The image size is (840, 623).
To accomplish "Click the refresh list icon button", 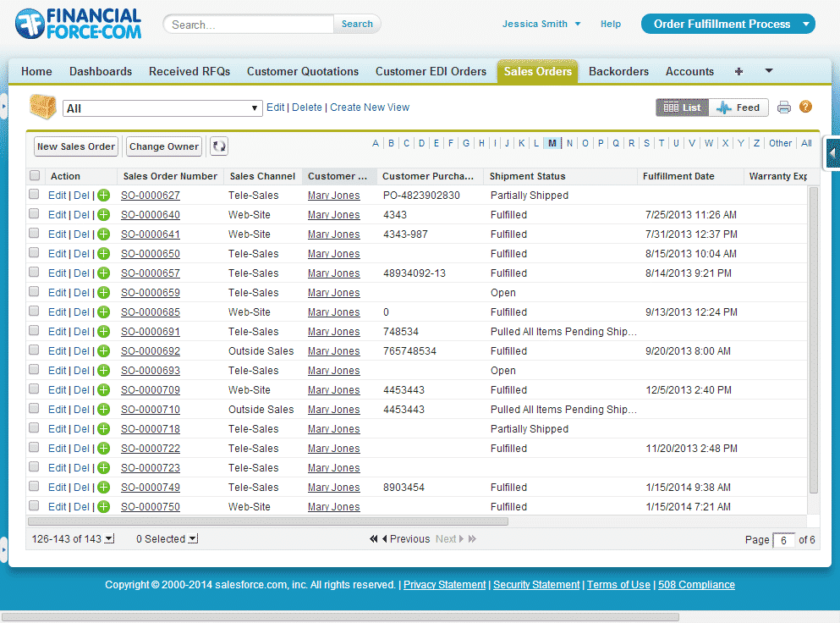I will click(x=219, y=146).
